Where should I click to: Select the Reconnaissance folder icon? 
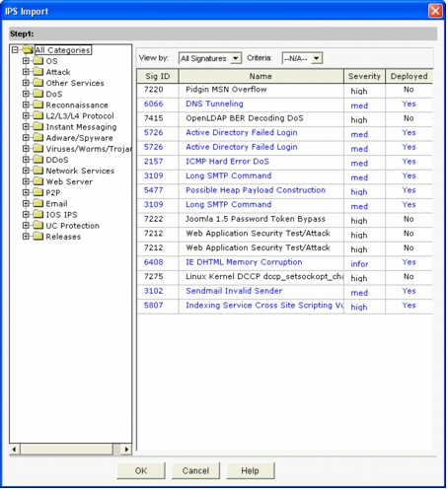[x=38, y=105]
